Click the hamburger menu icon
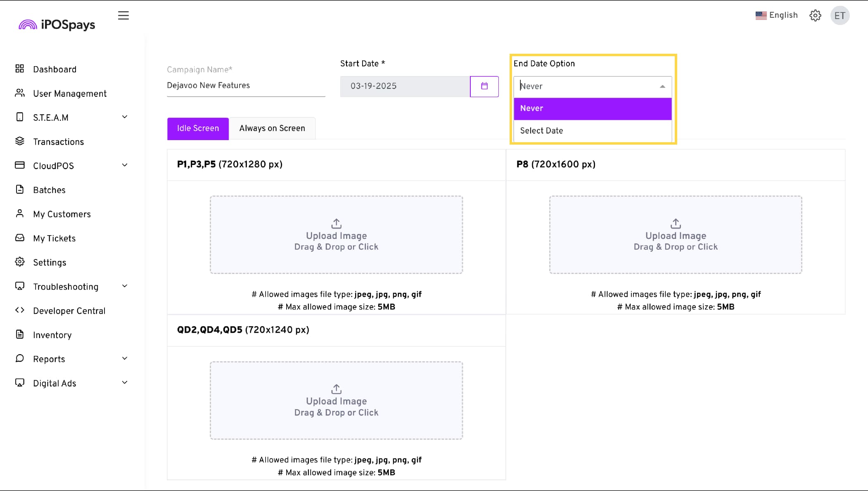The image size is (868, 491). pos(123,16)
